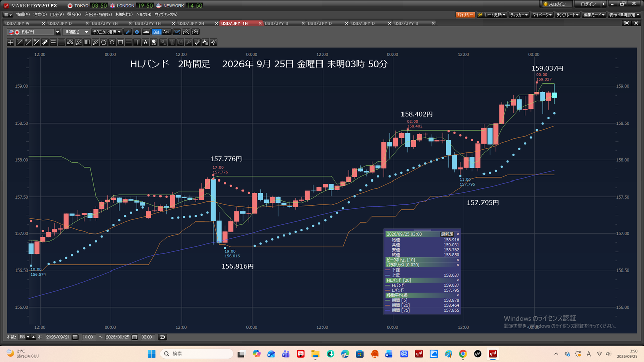The image size is (644, 362).
Task: Click the wrench settings tool icon
Action: coord(188,42)
